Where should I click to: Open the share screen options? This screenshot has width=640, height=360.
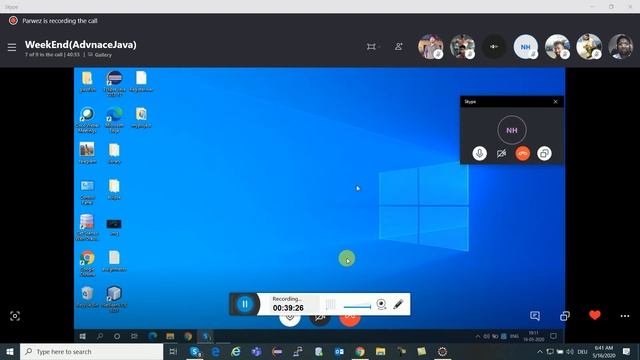[x=565, y=316]
